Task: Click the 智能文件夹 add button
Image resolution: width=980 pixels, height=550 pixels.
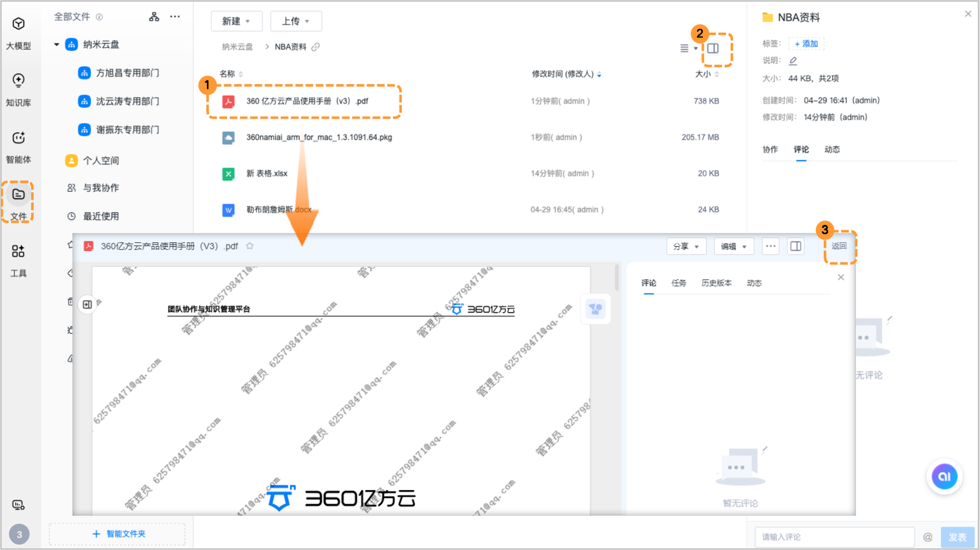Action: tap(117, 534)
